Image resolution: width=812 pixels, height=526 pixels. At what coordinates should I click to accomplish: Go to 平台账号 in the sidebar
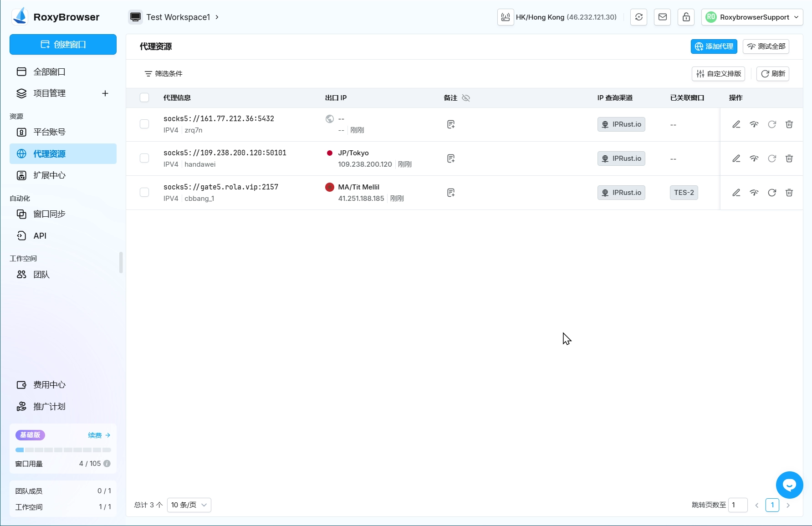[49, 132]
